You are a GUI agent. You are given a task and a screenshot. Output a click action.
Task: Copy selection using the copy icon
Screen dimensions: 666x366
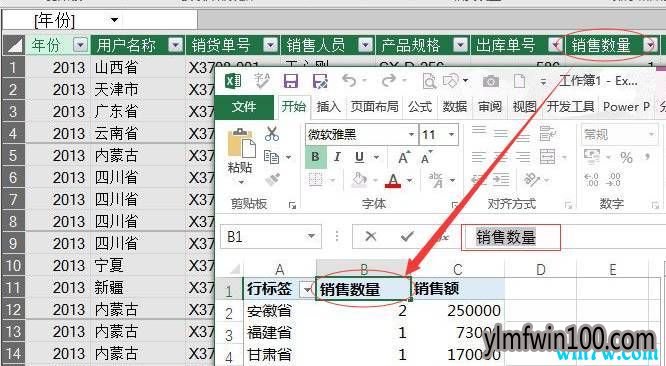pyautogui.click(x=271, y=157)
